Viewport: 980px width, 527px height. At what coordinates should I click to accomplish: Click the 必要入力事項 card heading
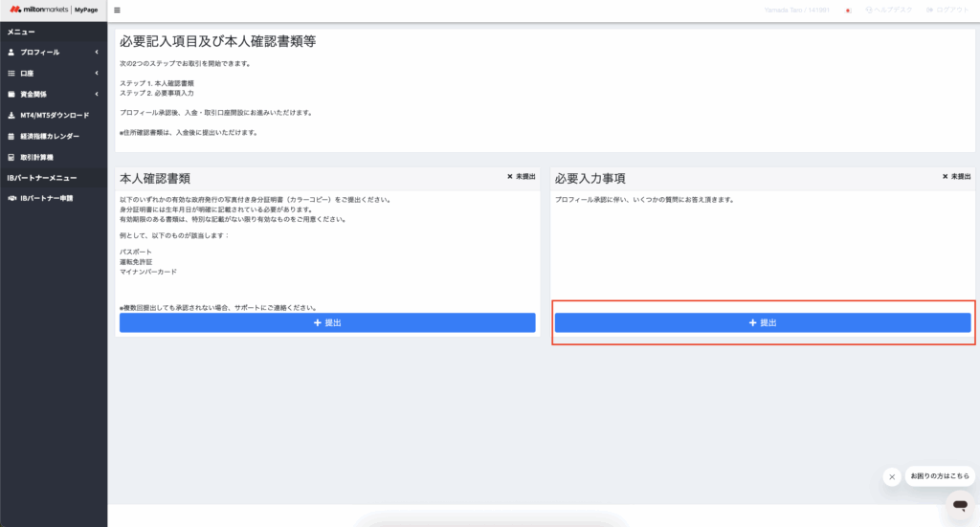tap(590, 179)
